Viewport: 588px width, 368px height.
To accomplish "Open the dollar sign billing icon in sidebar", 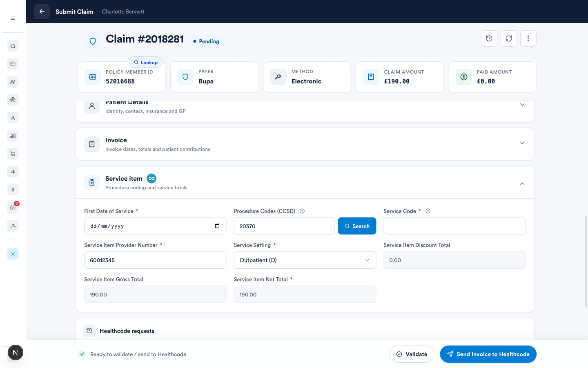I will tap(13, 190).
